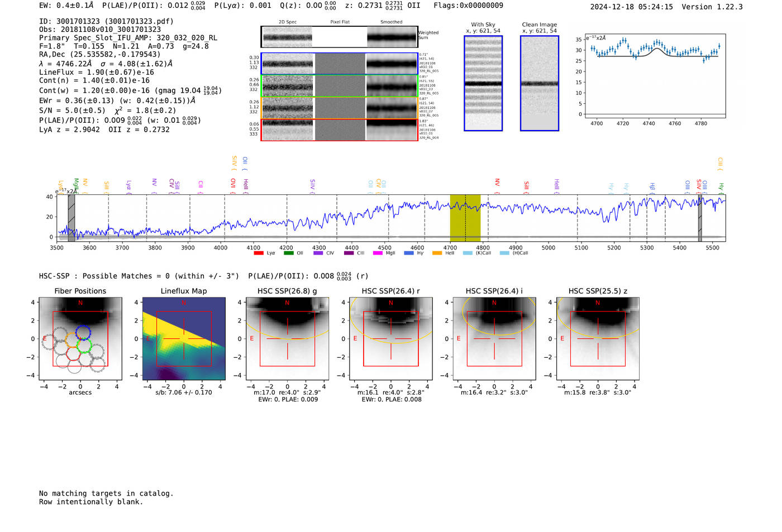The width and height of the screenshot is (782, 532).
Task: Click the "S/N = 5.0(±0.5)" value
Action: pyautogui.click(x=72, y=111)
